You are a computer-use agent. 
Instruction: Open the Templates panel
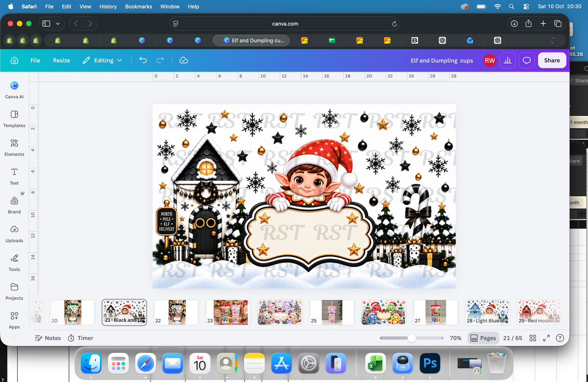14,119
